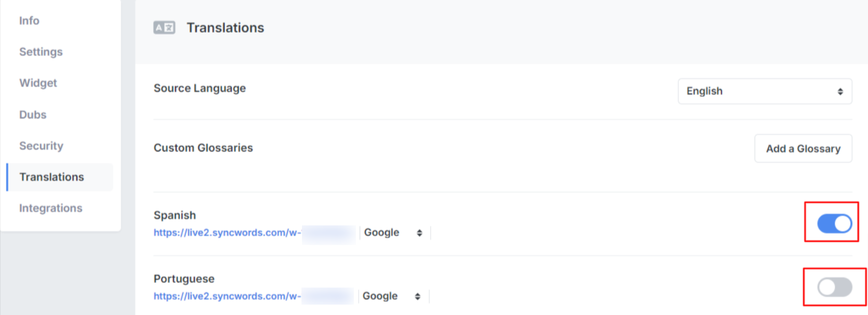Click the Spanish Google engine arrows icon

pos(419,233)
